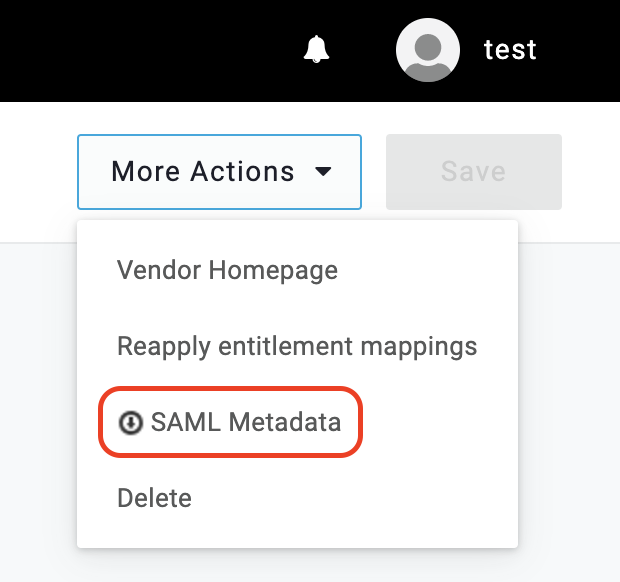This screenshot has height=582, width=620.
Task: Click the caret arrow in More Actions
Action: point(323,172)
